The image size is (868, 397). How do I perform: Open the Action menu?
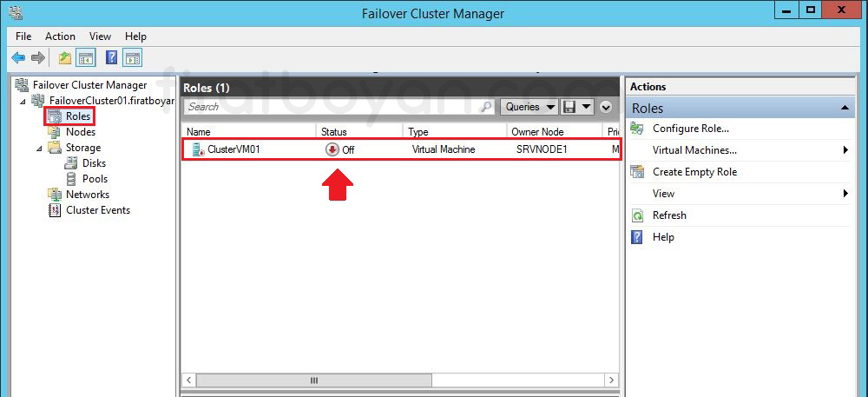point(61,36)
